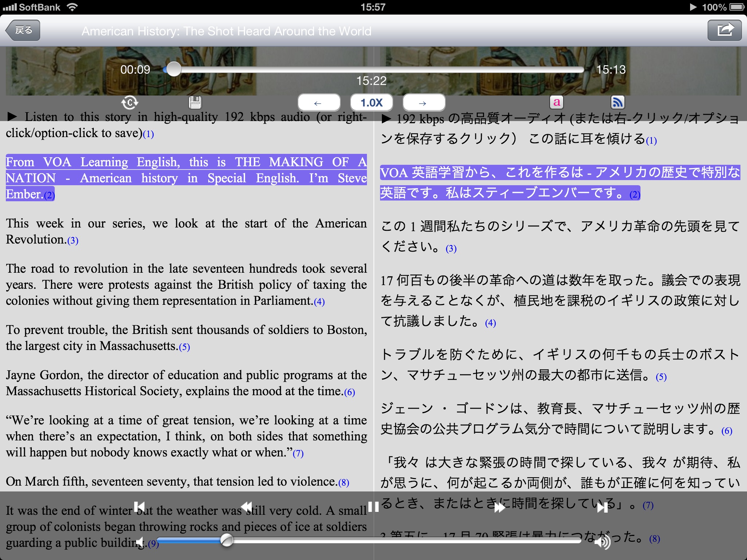
Task: Click English sentence link (3)
Action: coord(73,241)
